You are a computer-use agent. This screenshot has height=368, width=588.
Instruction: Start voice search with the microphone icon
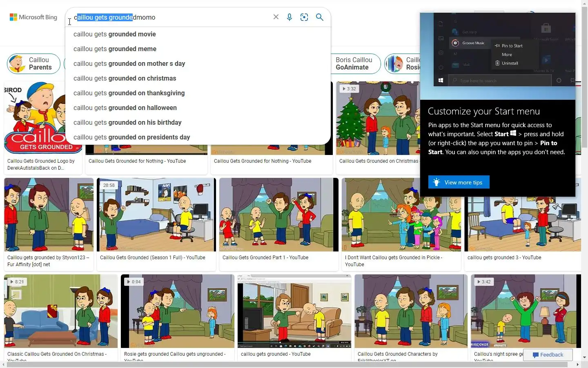coord(290,17)
